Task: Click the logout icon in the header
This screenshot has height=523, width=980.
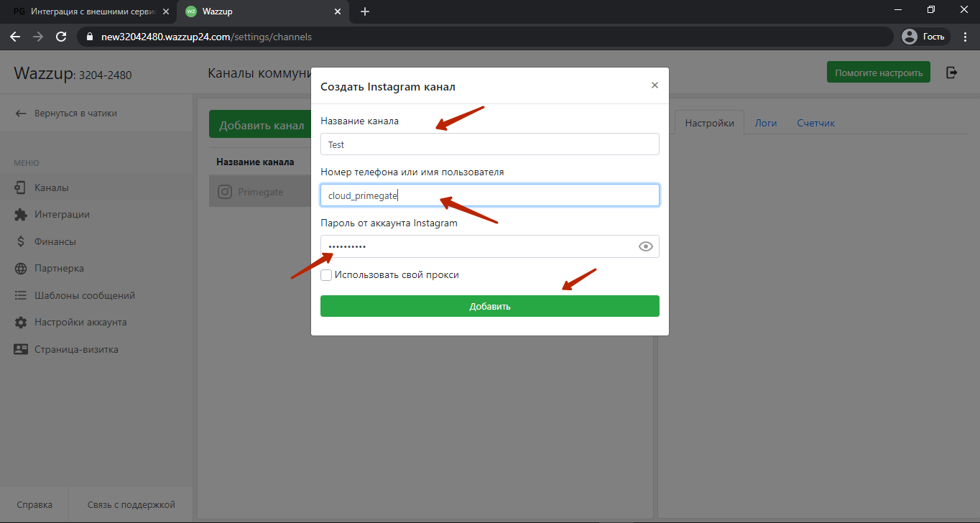Action: tap(952, 72)
